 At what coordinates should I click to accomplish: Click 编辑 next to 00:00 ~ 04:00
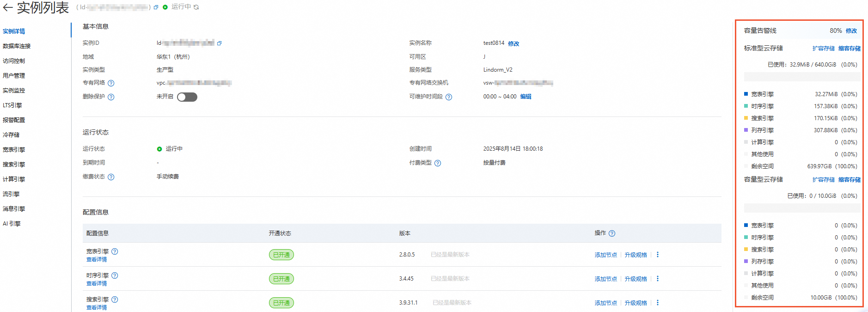click(526, 97)
